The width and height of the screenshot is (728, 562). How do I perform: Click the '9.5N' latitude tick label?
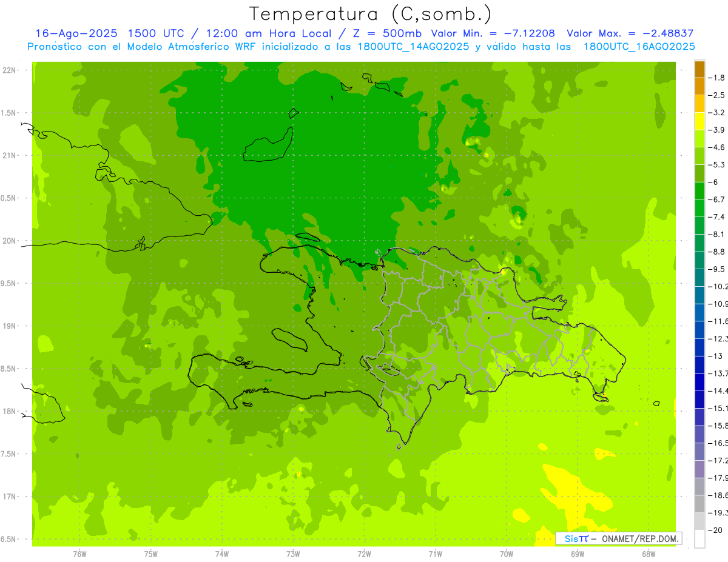(x=9, y=283)
